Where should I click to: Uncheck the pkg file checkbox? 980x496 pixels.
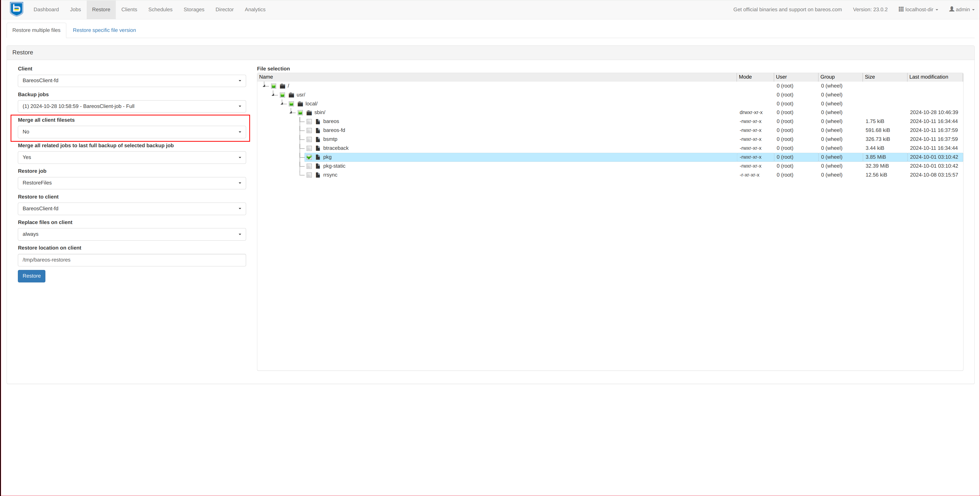tap(309, 157)
